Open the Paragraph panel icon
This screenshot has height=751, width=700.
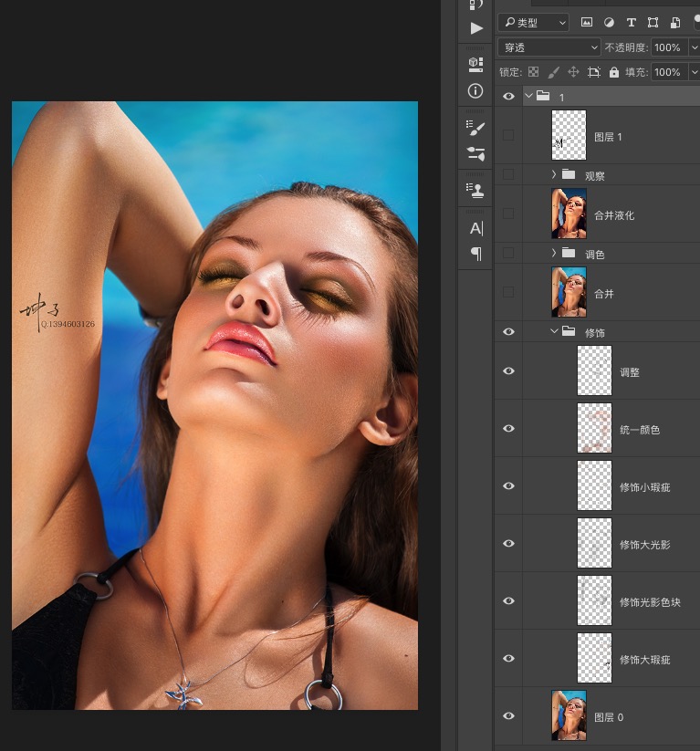pyautogui.click(x=475, y=254)
